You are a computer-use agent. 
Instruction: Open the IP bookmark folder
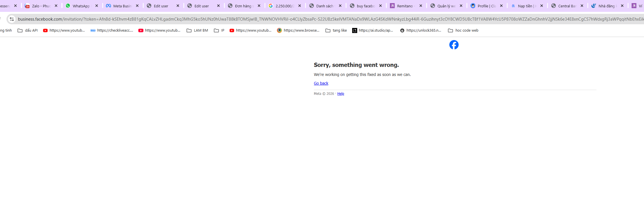click(219, 30)
